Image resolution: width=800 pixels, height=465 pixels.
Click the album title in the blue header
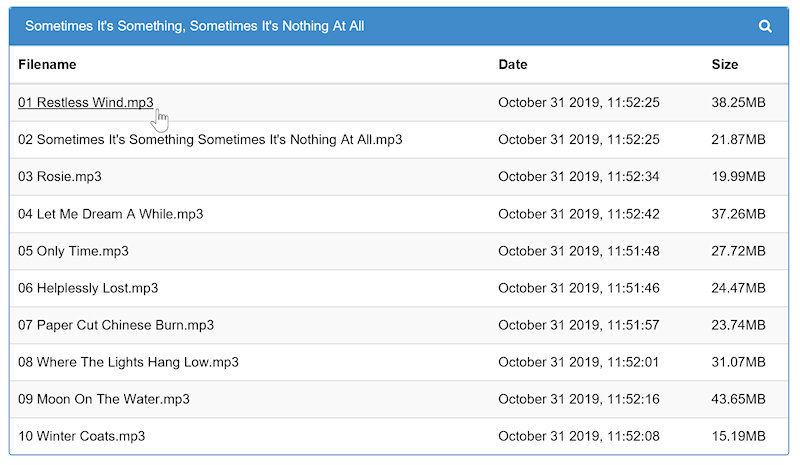tap(194, 26)
